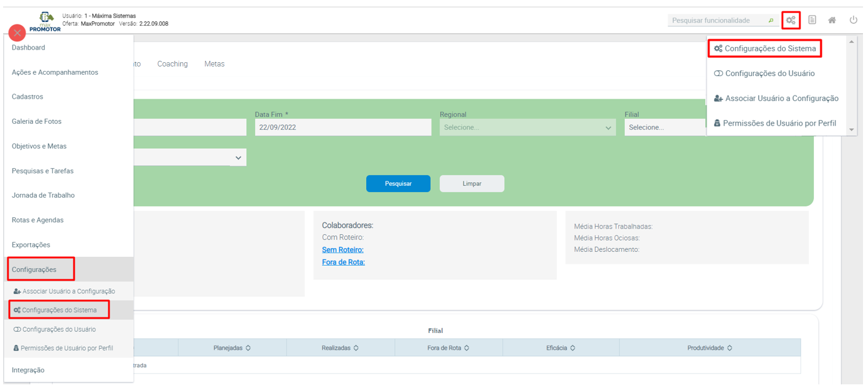Click the gears settings icon in top bar
The height and width of the screenshot is (390, 868).
[x=790, y=20]
